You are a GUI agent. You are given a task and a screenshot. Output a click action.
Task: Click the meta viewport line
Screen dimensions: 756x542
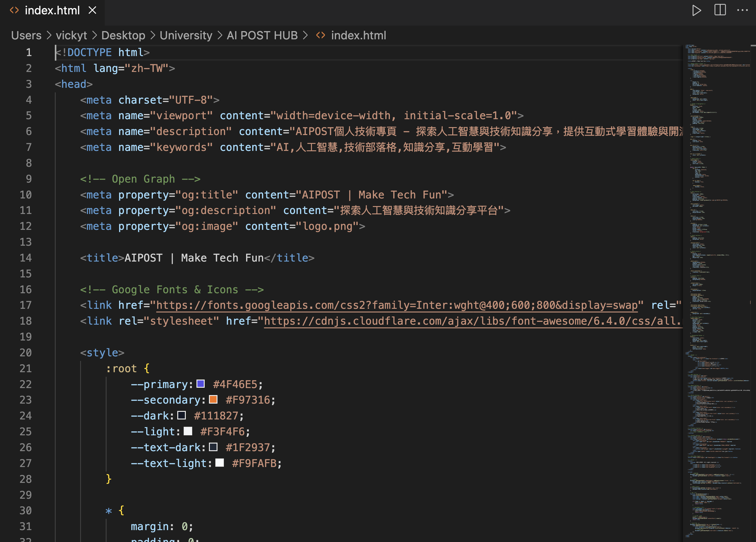[302, 116]
